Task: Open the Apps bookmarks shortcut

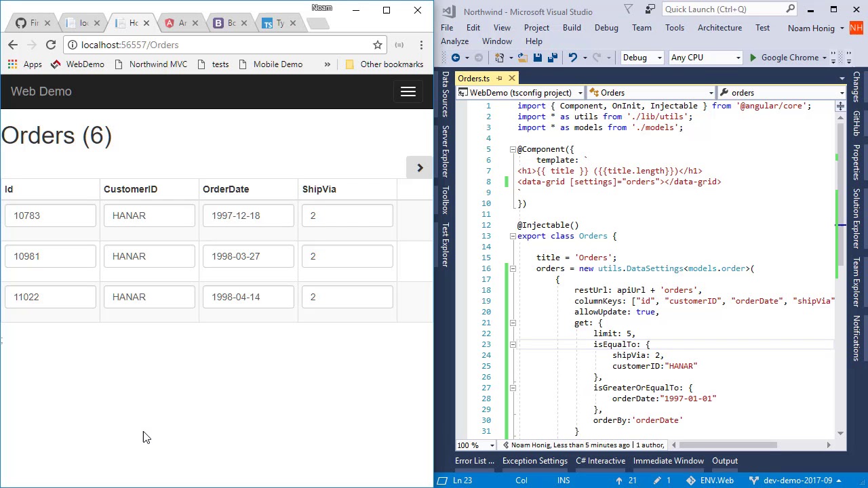Action: (25, 64)
